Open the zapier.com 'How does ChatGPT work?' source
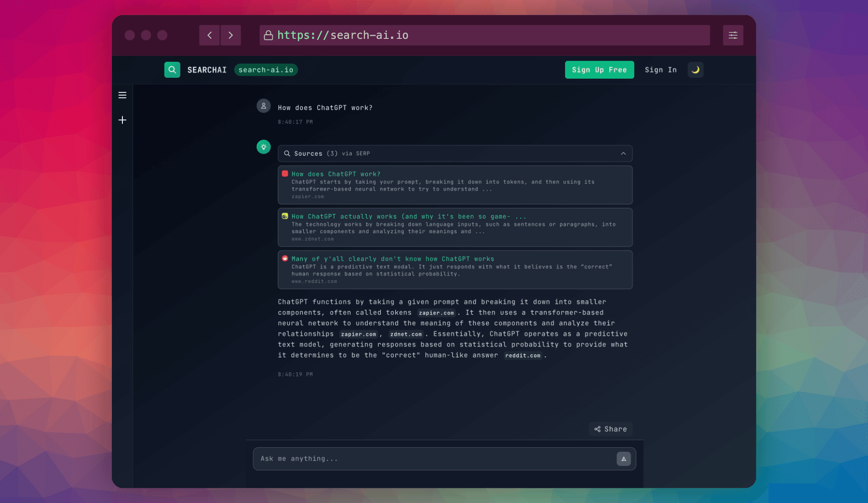The width and height of the screenshot is (868, 503). (336, 174)
